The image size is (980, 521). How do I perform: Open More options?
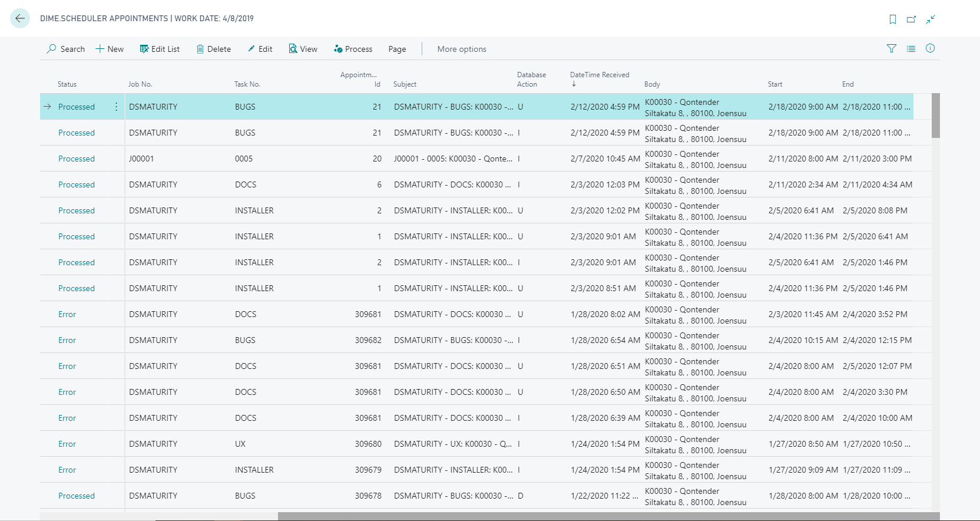pos(462,49)
